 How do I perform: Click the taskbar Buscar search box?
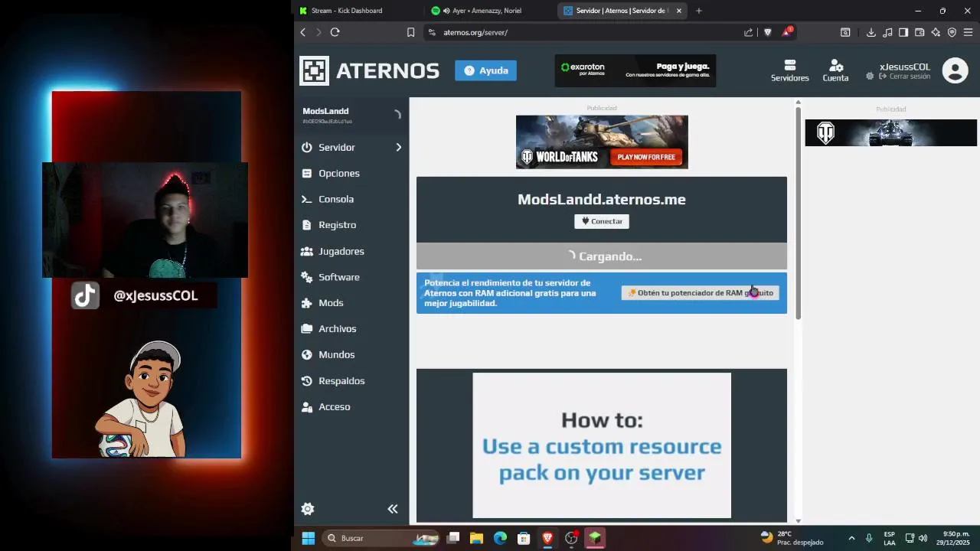pos(381,538)
